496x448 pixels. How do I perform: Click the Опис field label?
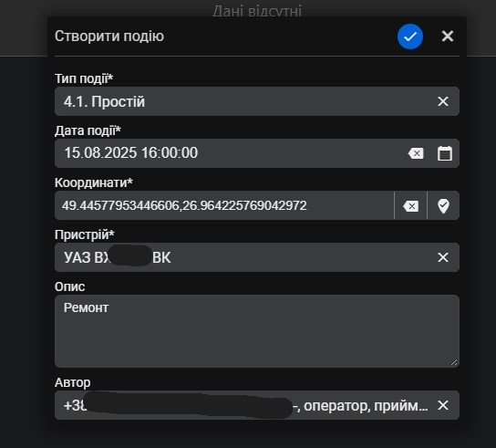pyautogui.click(x=69, y=287)
